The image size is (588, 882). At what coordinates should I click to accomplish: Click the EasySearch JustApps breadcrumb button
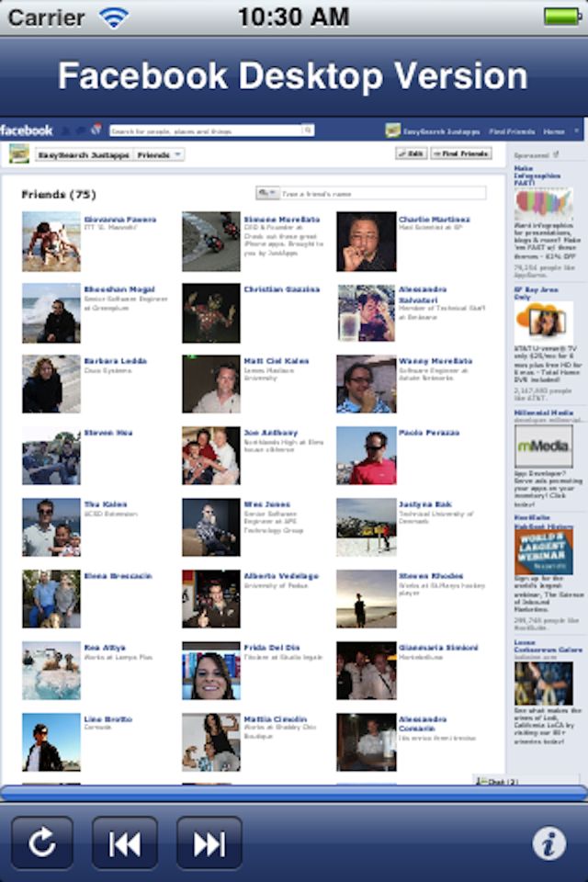(85, 154)
